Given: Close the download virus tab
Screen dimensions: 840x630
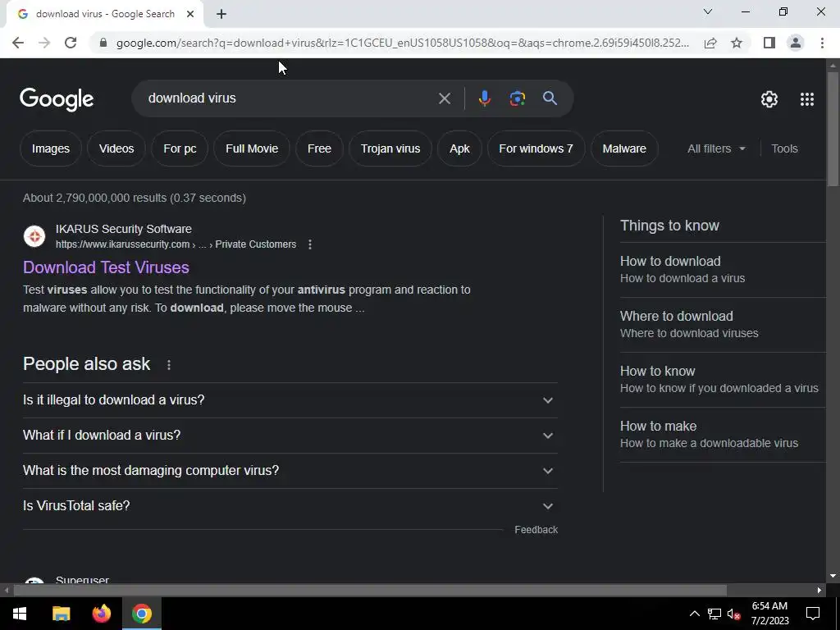Looking at the screenshot, I should coord(190,15).
